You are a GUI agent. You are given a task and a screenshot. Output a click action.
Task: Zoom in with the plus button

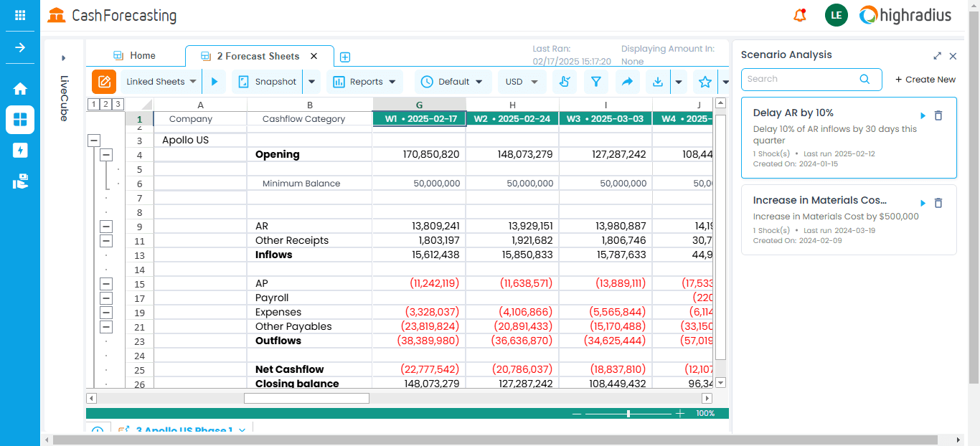680,414
